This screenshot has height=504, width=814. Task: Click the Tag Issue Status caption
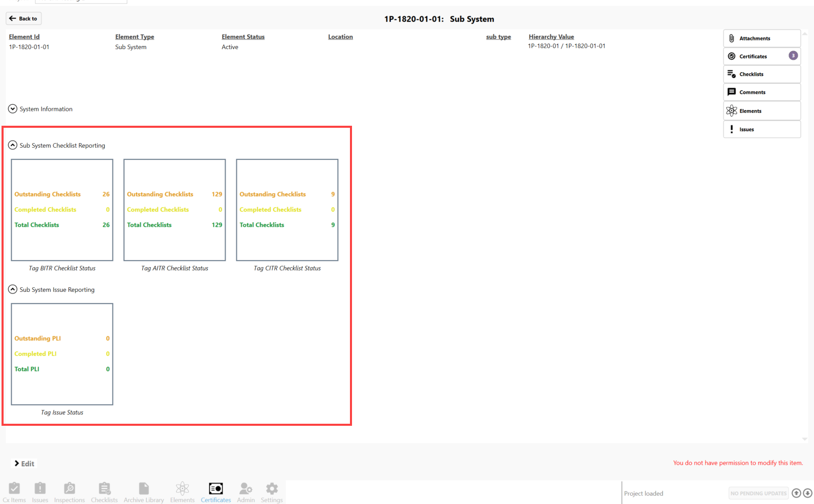[x=62, y=413]
